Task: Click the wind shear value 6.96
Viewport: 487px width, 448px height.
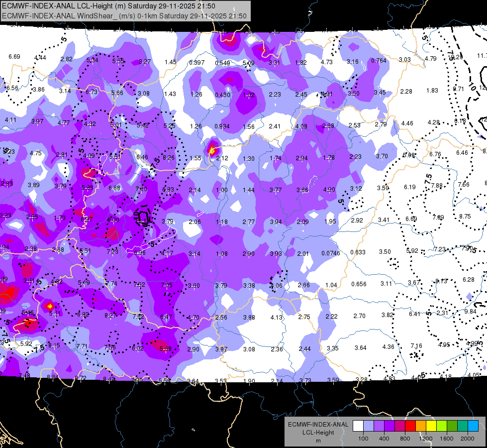Action: point(140,253)
